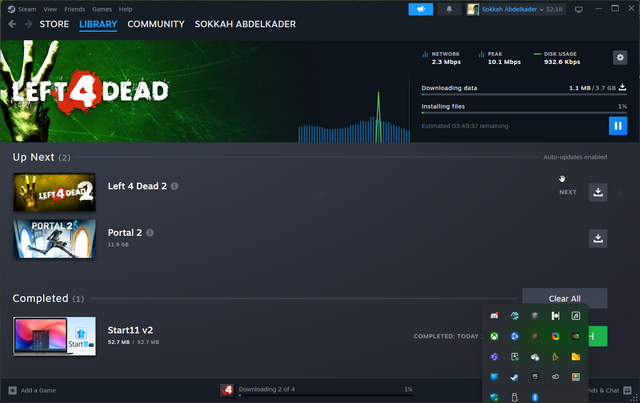Click the Left 4 Dead 2 title
The image size is (640, 403).
(137, 186)
